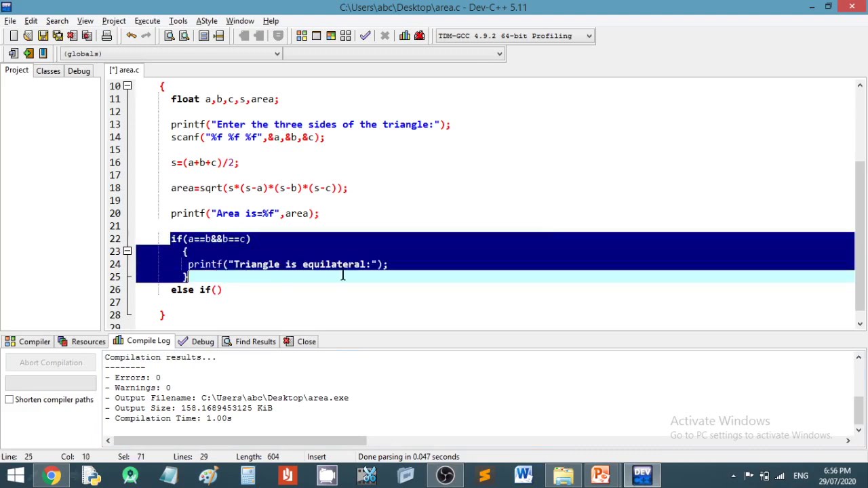
Task: Click the Close file toolbar icon
Action: [x=73, y=36]
